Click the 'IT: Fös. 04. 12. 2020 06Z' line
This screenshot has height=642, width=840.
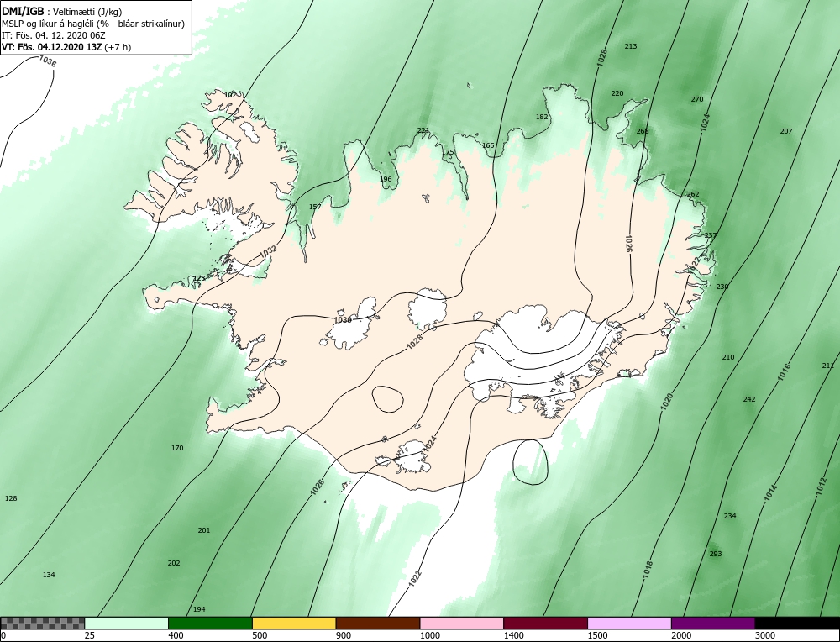[54, 35]
